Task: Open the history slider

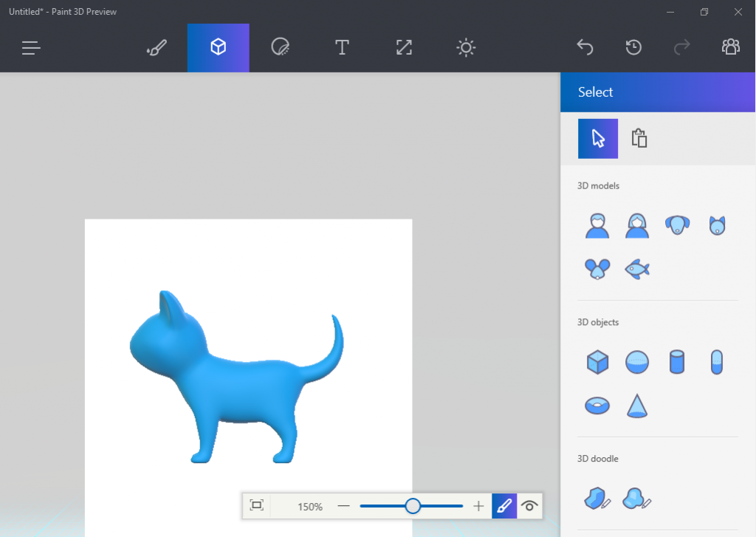Action: click(x=633, y=47)
